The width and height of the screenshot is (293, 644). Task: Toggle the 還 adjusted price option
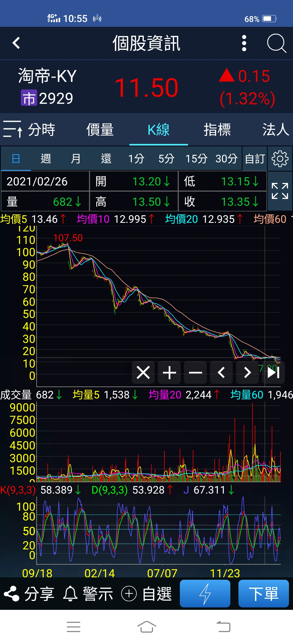tap(106, 159)
